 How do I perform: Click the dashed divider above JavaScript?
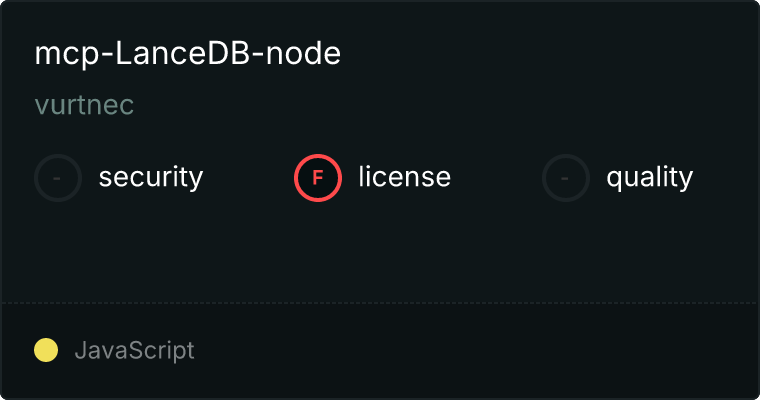pos(380,303)
